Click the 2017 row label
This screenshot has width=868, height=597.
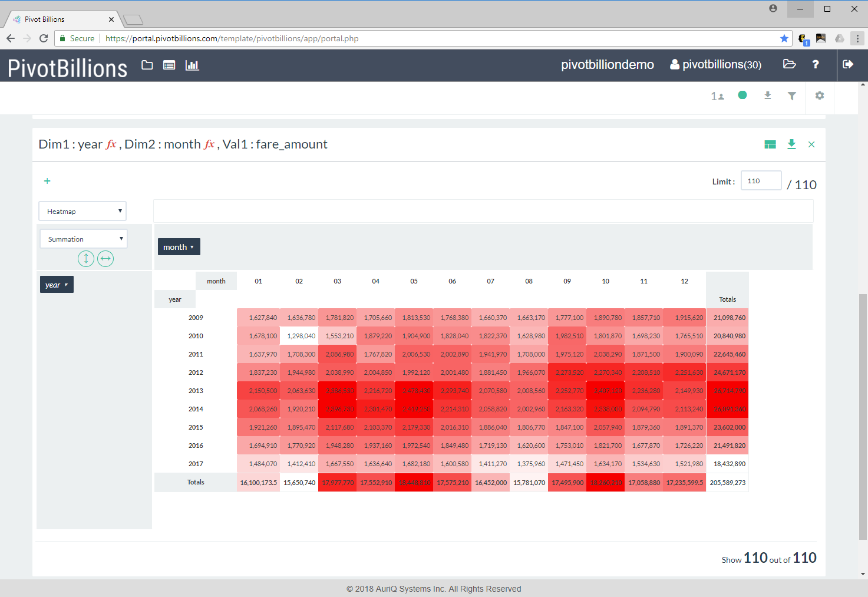pyautogui.click(x=196, y=464)
